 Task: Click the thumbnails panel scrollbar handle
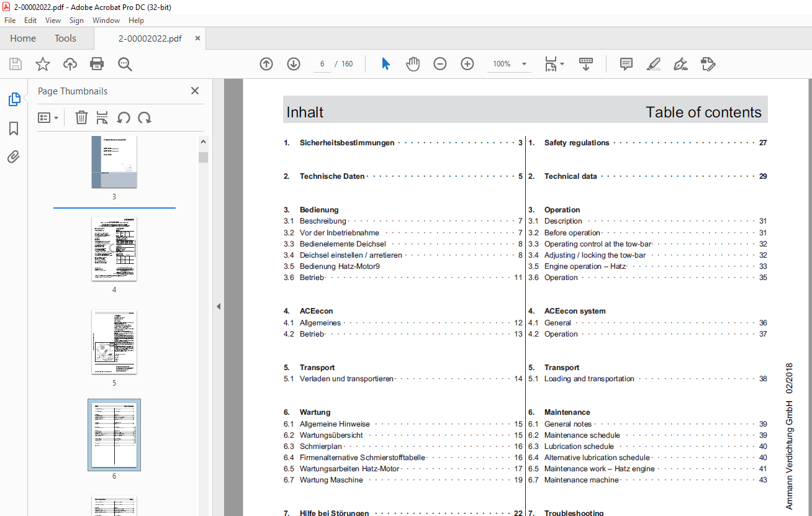[203, 157]
